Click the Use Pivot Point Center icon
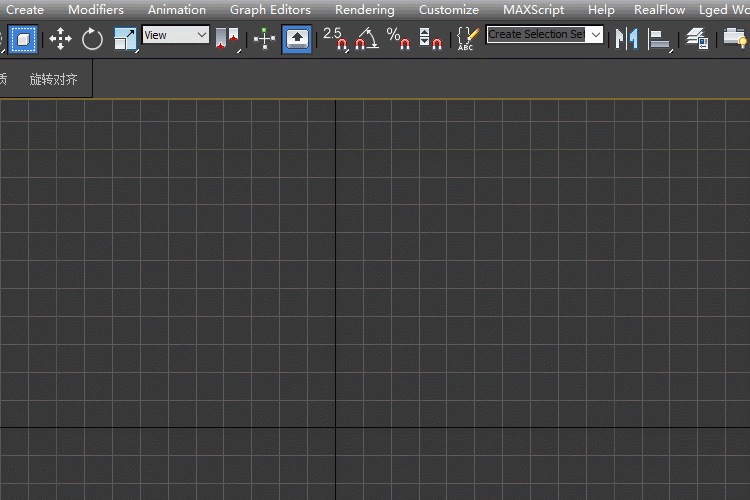This screenshot has height=500, width=750. tap(227, 39)
